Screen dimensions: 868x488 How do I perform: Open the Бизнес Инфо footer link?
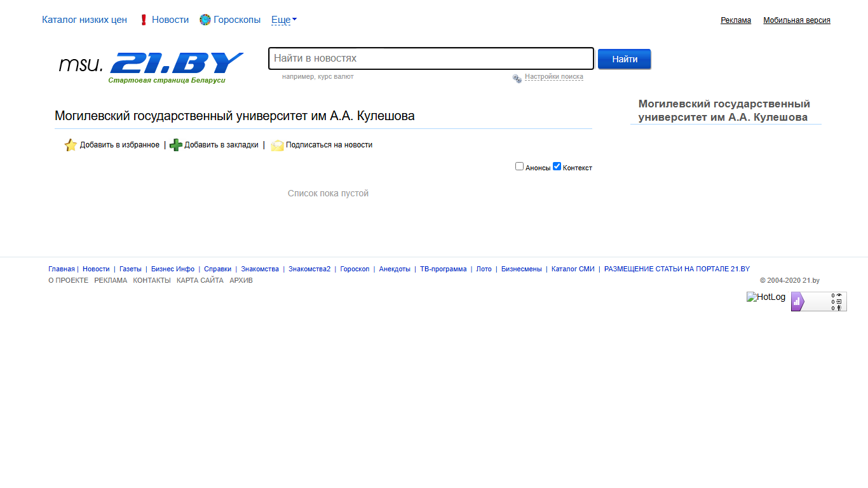click(173, 269)
